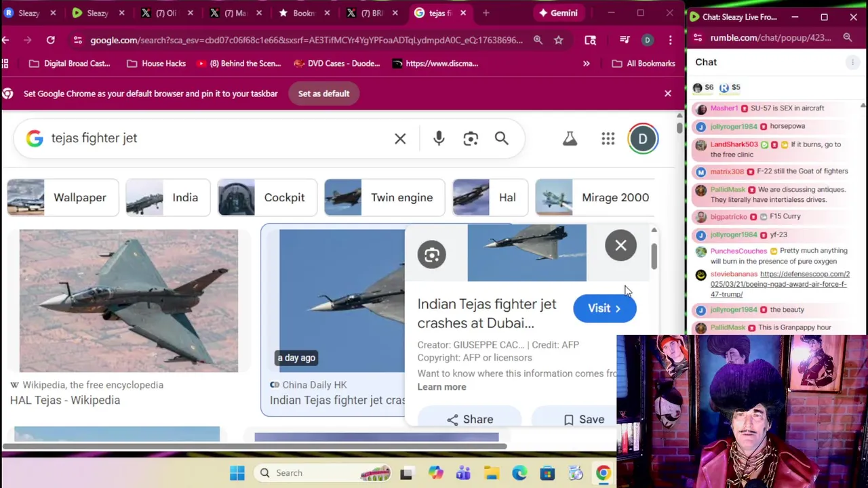Click the Chrome back arrow

pyautogui.click(x=5, y=40)
